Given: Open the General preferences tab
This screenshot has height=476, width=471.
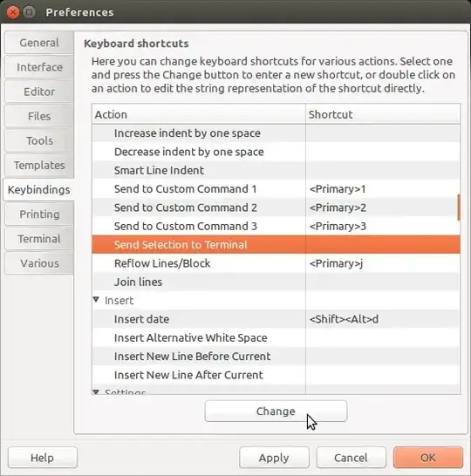Looking at the screenshot, I should (x=39, y=43).
